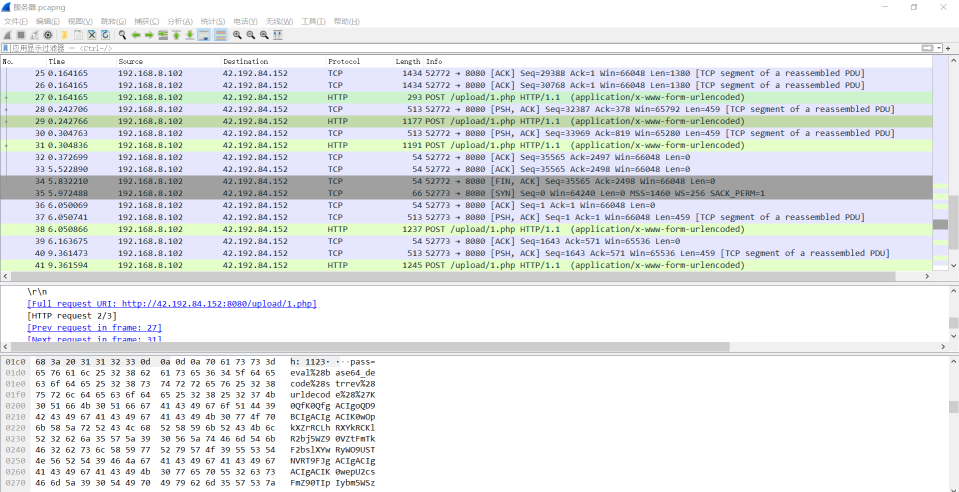Viewport: 959px width, 492px height.
Task: Open the 无线(W) menu
Action: point(280,21)
